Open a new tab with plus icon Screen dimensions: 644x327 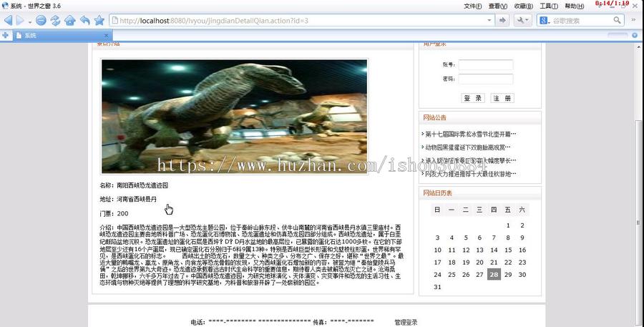point(5,35)
